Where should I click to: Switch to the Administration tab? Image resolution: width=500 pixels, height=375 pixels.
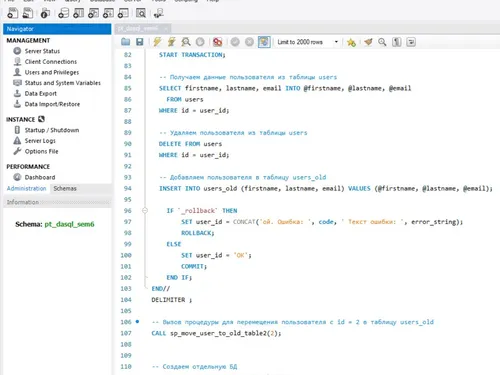pyautogui.click(x=26, y=189)
